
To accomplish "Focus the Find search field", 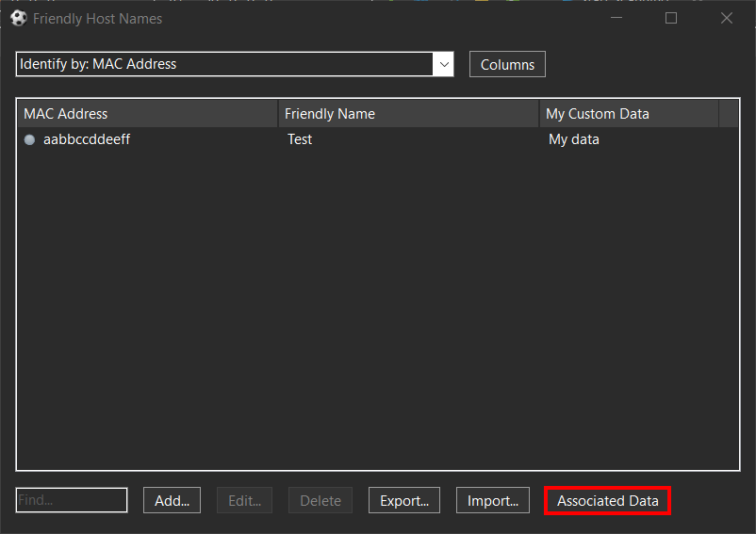I will pyautogui.click(x=72, y=500).
